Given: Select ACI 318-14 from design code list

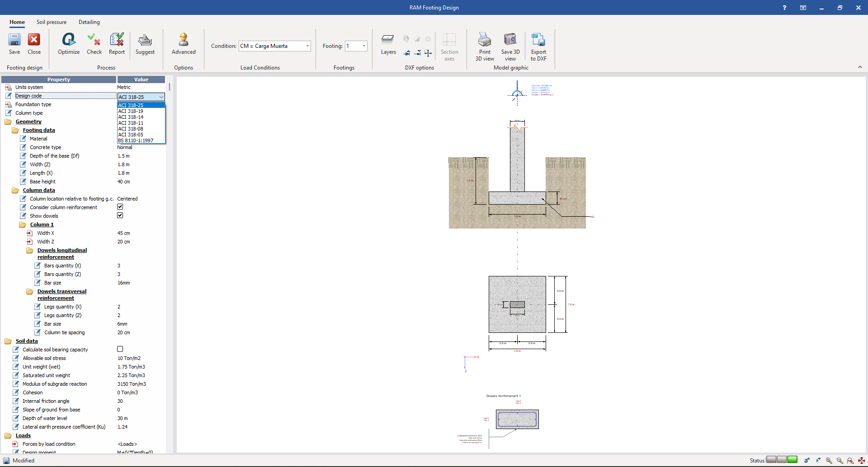Looking at the screenshot, I should (131, 117).
